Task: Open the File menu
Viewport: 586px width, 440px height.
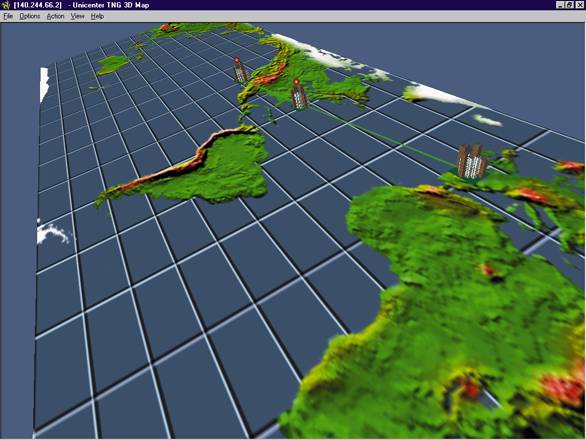Action: pyautogui.click(x=8, y=16)
